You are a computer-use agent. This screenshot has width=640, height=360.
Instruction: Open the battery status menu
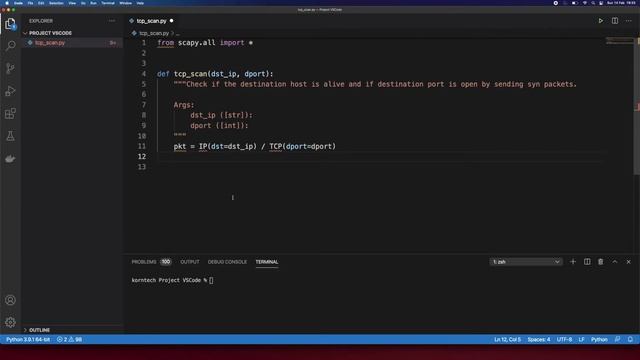coord(575,3)
